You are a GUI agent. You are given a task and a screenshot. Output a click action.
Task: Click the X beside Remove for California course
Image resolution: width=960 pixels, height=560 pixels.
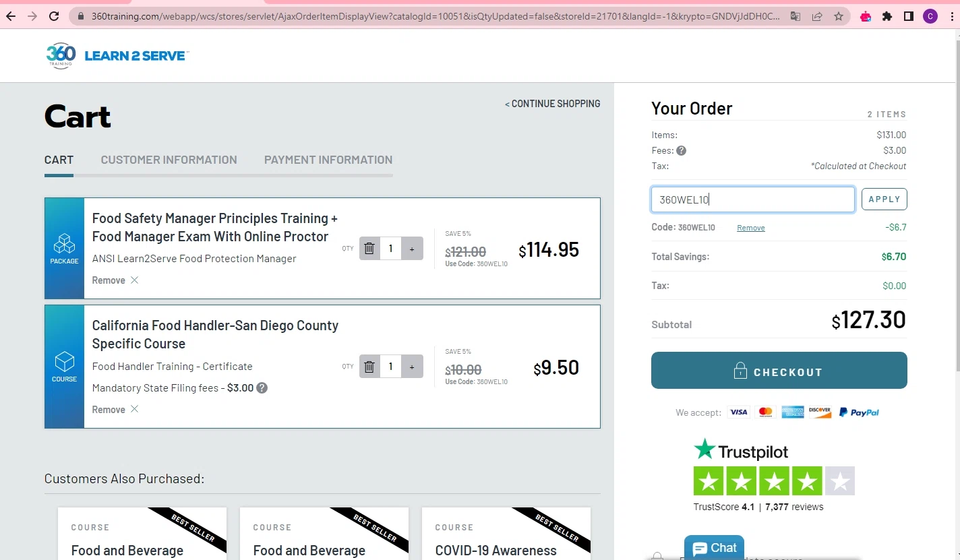click(x=134, y=410)
